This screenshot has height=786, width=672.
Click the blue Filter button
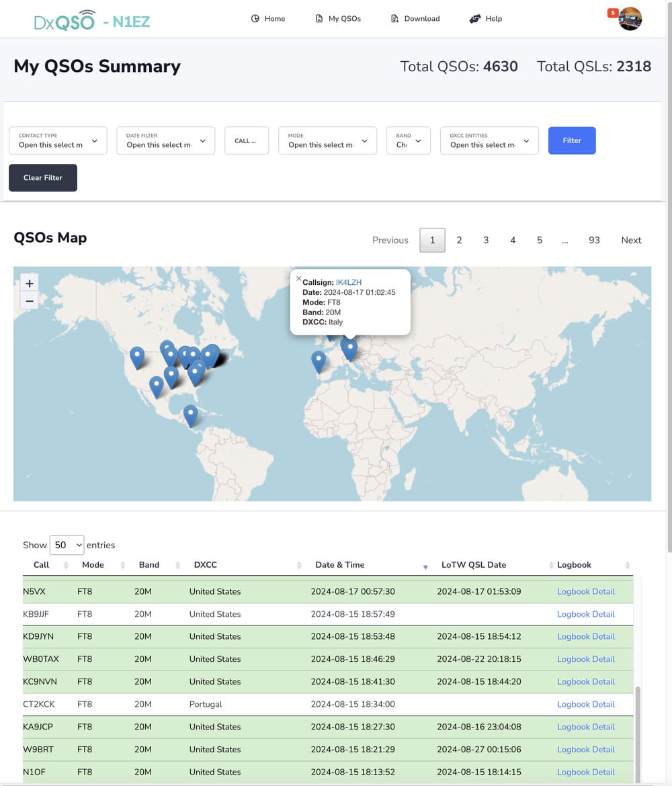(x=572, y=140)
